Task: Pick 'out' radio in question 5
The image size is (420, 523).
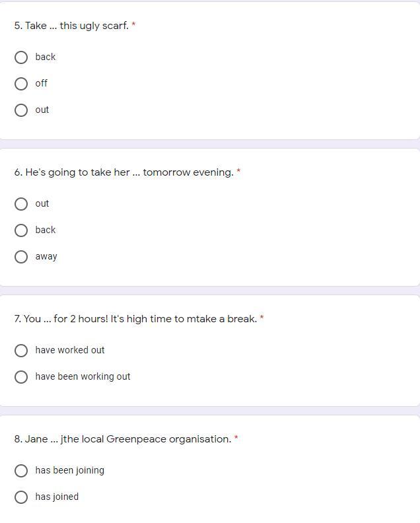Action: [21, 110]
